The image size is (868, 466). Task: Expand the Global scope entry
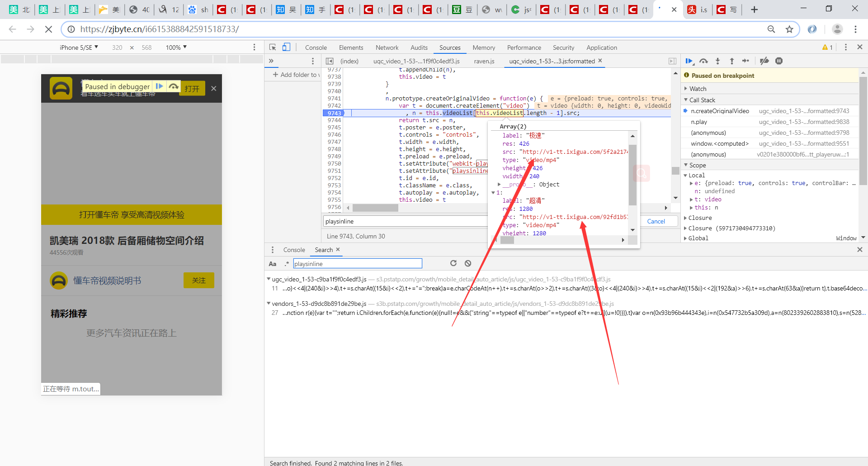[x=698, y=238]
